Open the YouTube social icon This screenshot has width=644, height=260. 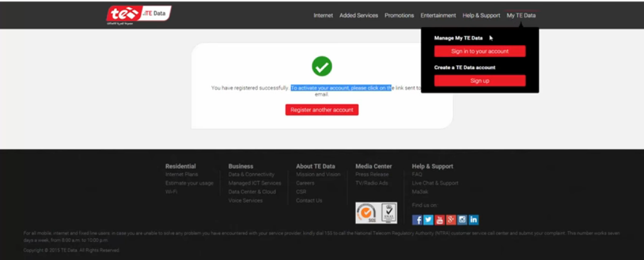[440, 220]
